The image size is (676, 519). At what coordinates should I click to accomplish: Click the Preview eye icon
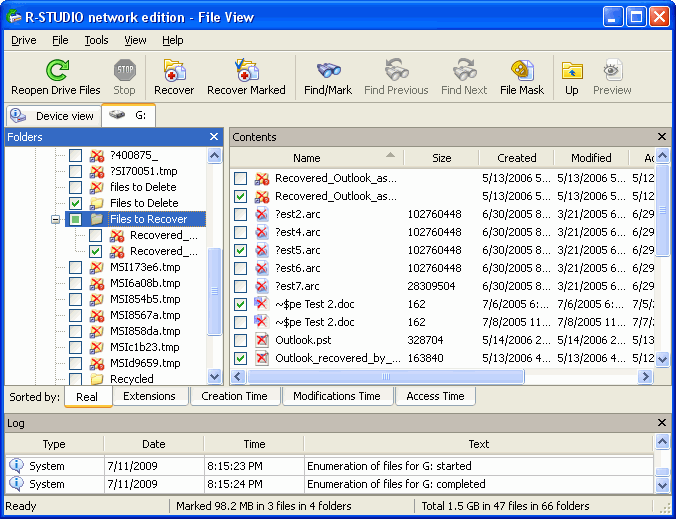[613, 70]
